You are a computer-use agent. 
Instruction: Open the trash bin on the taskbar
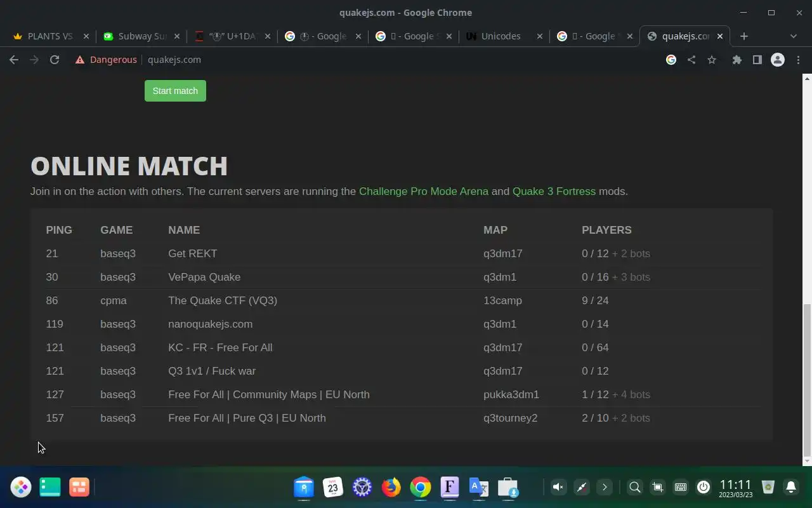768,487
